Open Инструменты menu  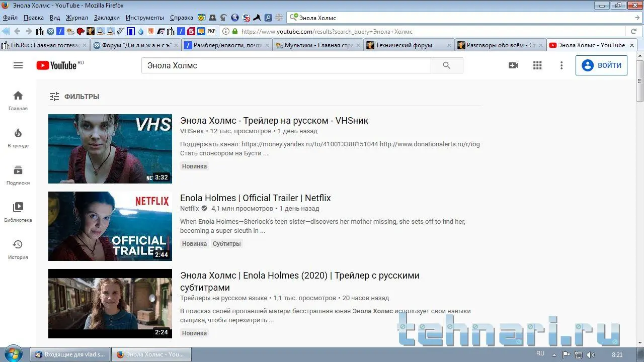[145, 18]
